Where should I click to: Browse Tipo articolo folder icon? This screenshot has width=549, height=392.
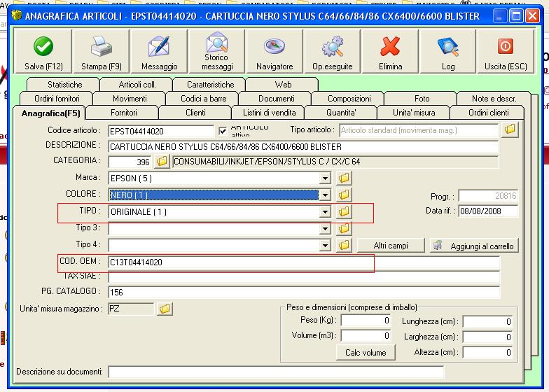click(510, 130)
